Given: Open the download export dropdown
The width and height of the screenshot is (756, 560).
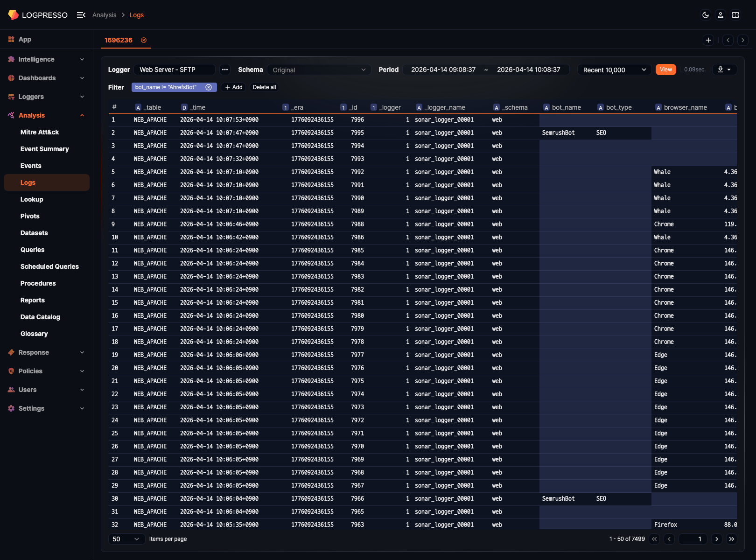Looking at the screenshot, I should tap(724, 70).
